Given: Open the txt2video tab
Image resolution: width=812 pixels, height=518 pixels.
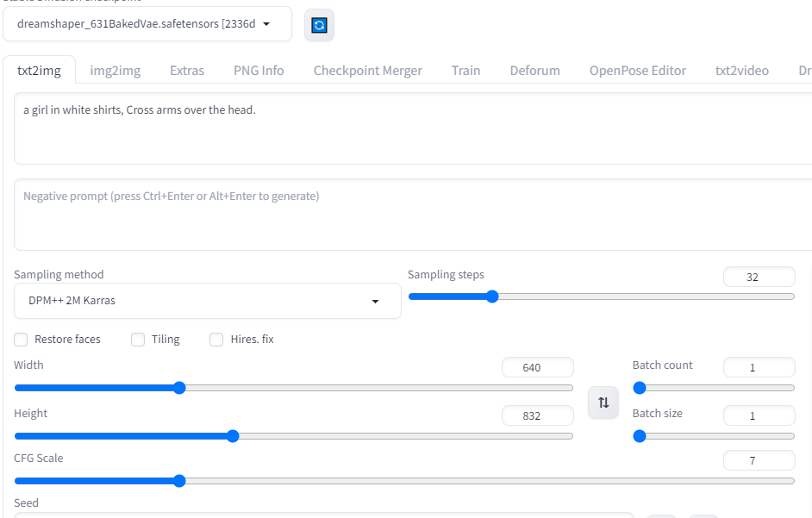Looking at the screenshot, I should click(742, 71).
